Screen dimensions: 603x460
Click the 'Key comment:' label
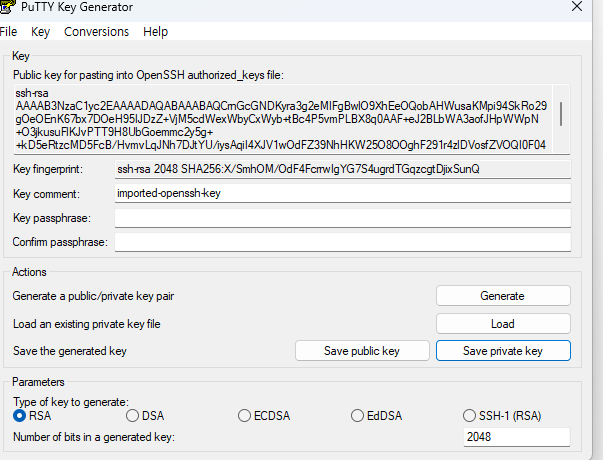46,194
